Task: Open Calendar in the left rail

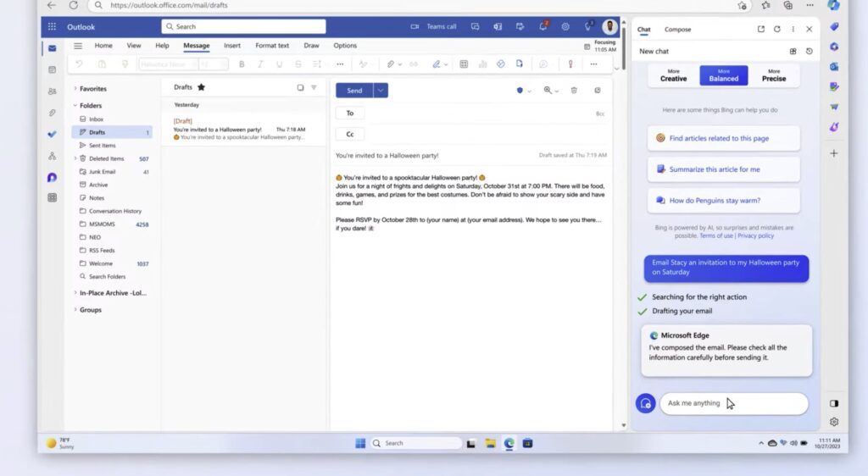Action: click(x=52, y=69)
